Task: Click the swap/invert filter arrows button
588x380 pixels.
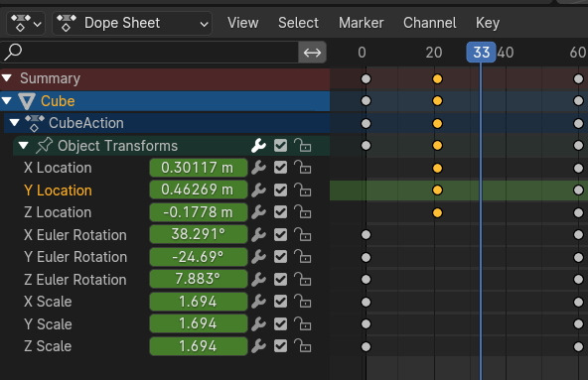Action: pos(312,53)
